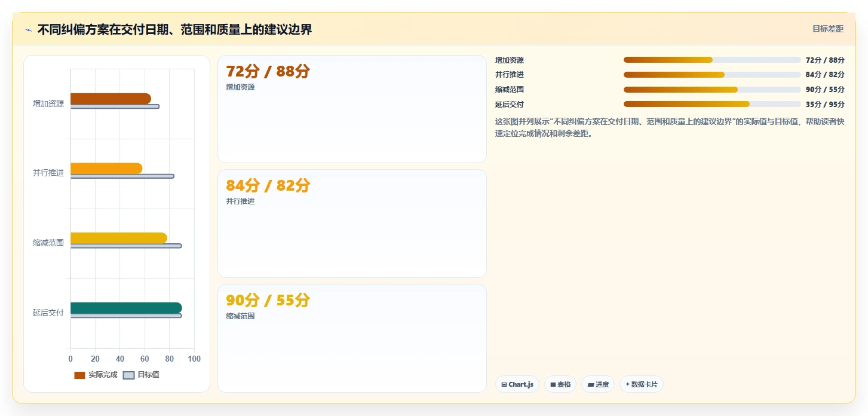Click the 100 tick on the chart x-axis
This screenshot has width=868, height=416.
coord(194,359)
